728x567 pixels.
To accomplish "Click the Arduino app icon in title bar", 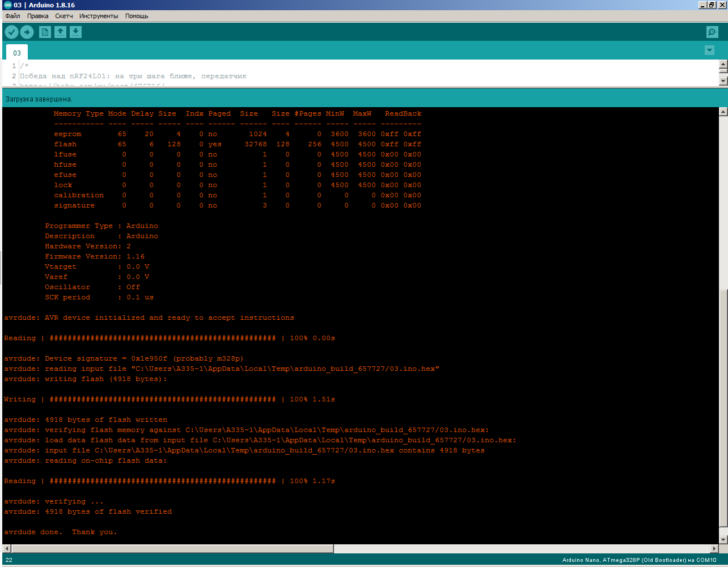I will point(7,5).
